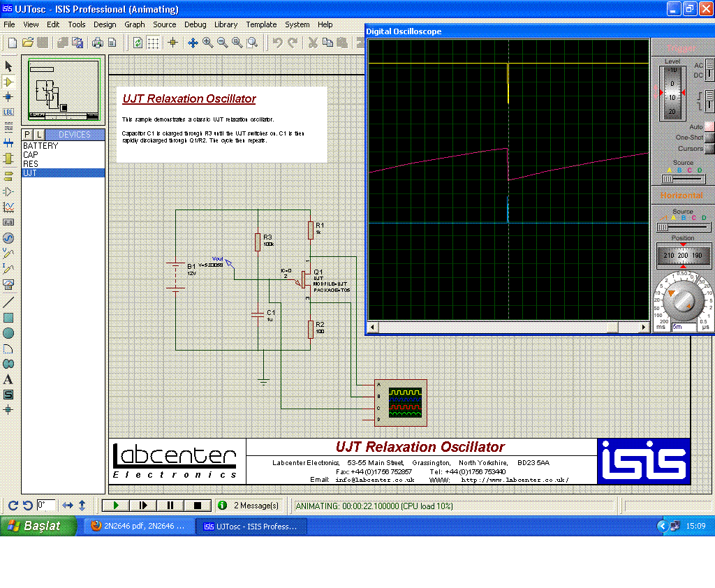Select BATTERY in the devices list

click(x=64, y=146)
